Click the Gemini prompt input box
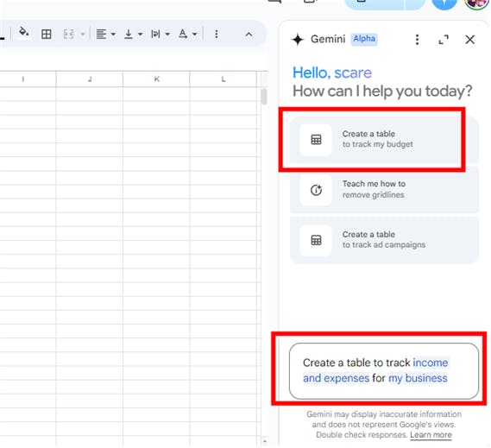491x448 pixels. click(x=384, y=371)
